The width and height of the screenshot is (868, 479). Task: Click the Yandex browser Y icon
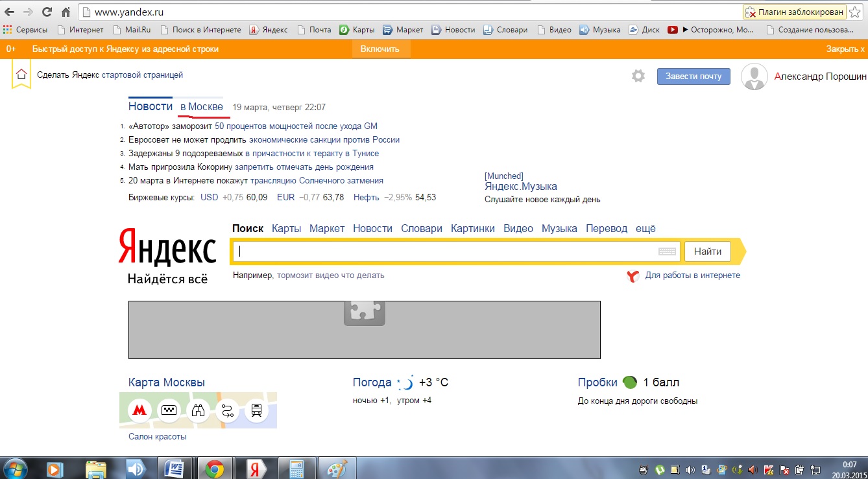634,276
